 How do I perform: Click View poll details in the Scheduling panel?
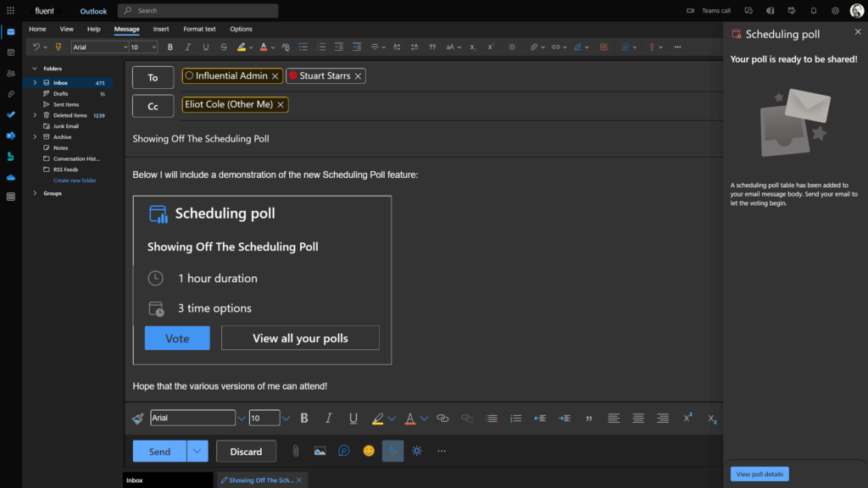click(759, 474)
